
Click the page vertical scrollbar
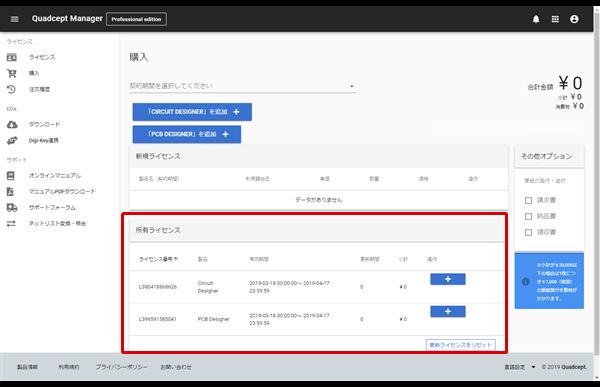[x=597, y=184]
